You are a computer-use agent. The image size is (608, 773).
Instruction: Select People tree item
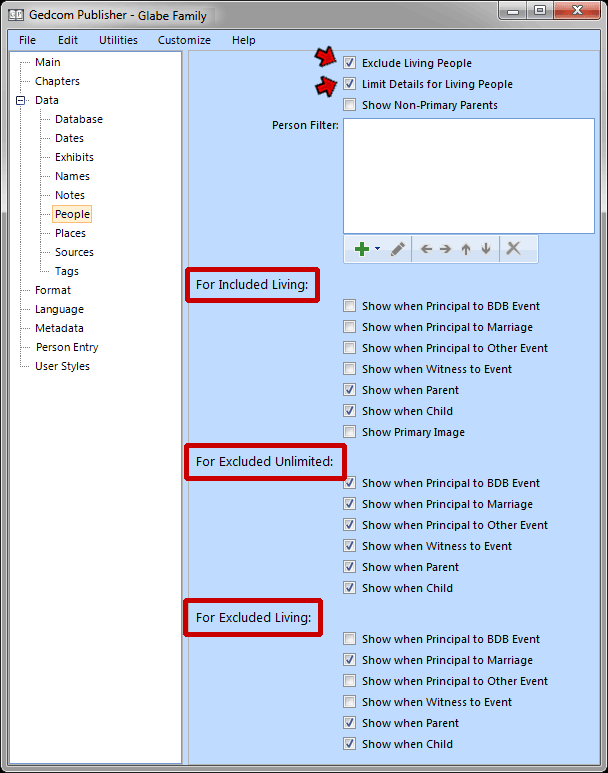tap(72, 214)
